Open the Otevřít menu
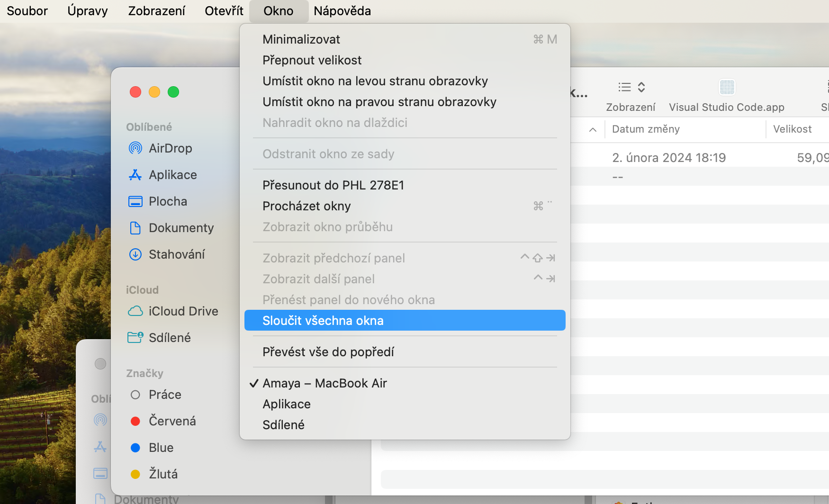The width and height of the screenshot is (829, 504). pyautogui.click(x=224, y=11)
